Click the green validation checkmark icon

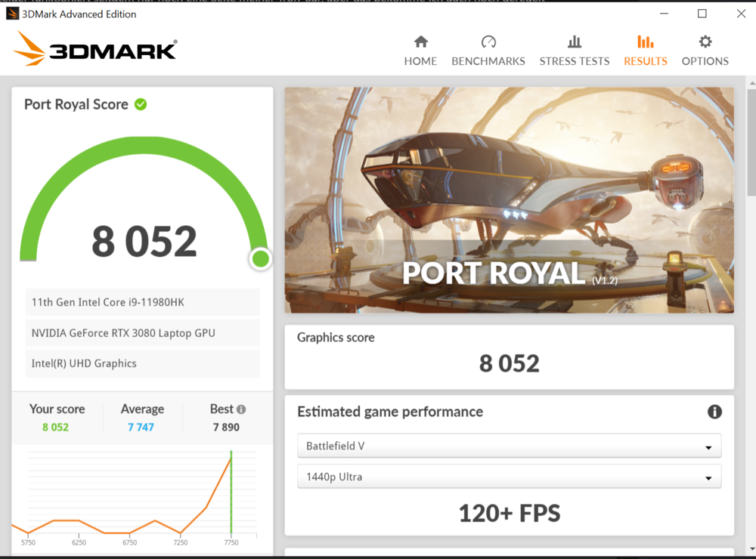point(141,104)
